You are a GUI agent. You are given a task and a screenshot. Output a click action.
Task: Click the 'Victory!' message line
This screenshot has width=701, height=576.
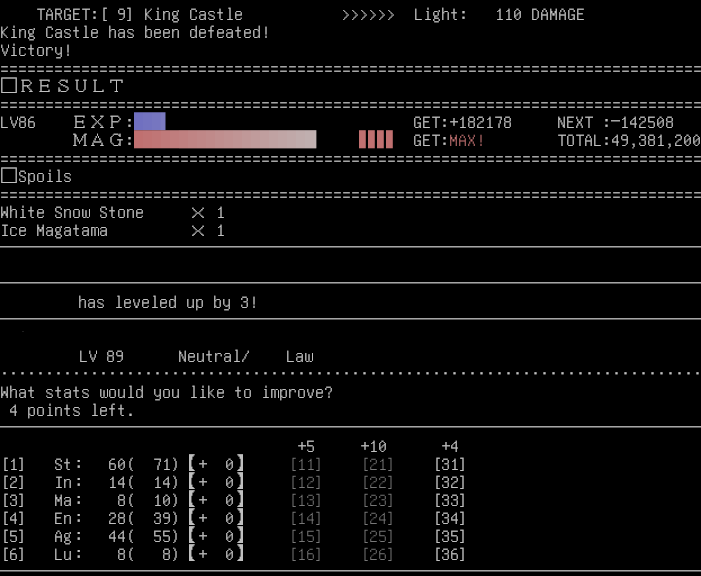tap(36, 51)
